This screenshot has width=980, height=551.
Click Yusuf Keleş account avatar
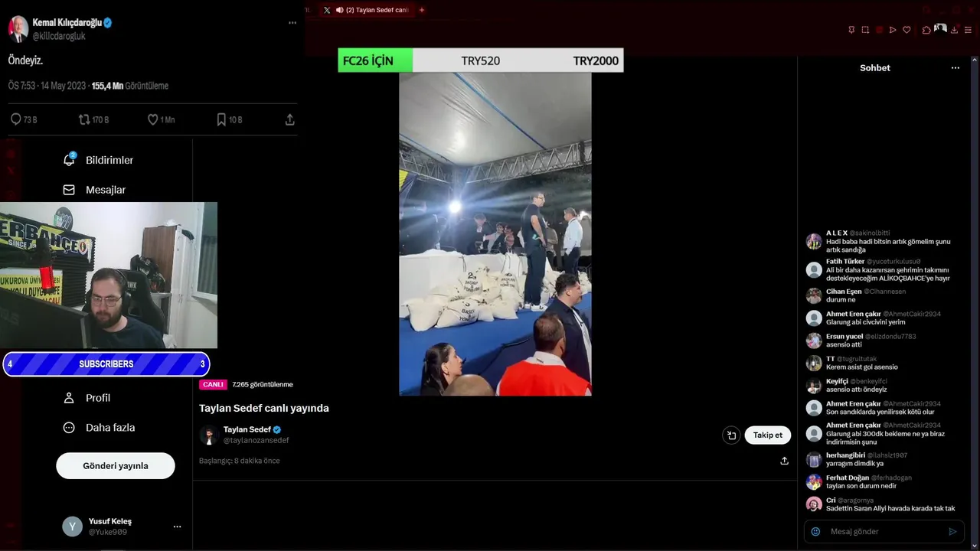click(72, 527)
